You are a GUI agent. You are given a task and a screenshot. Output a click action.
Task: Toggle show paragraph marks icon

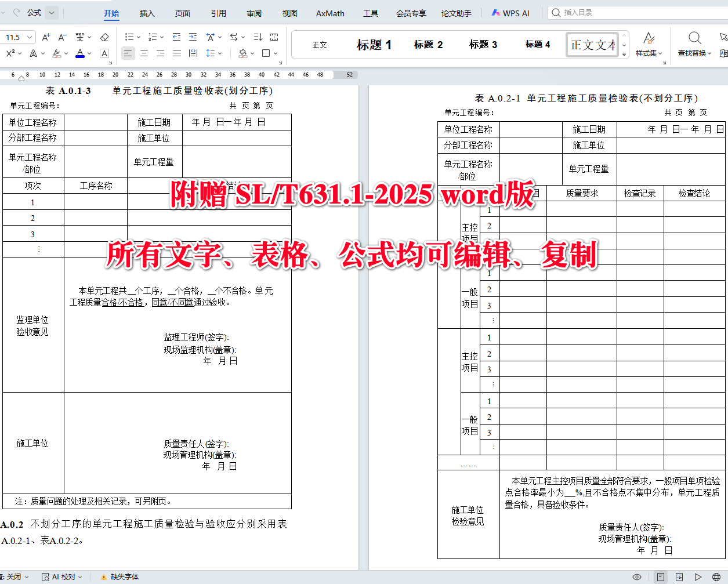click(x=274, y=37)
